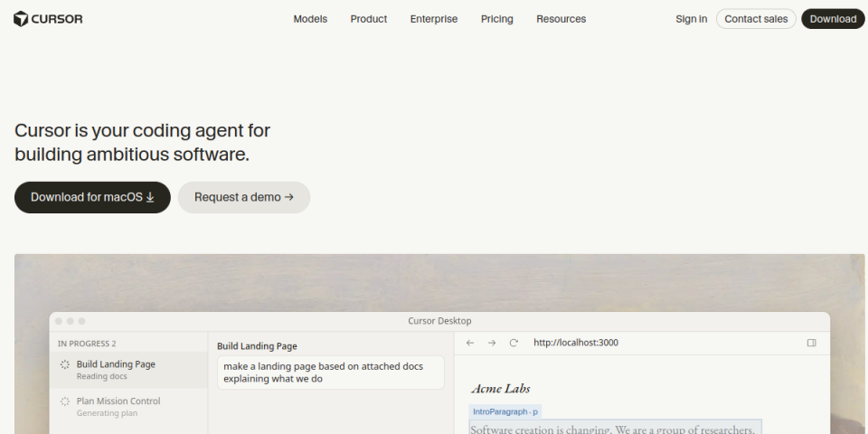The width and height of the screenshot is (868, 434).
Task: Click the Download button in header
Action: [x=833, y=19]
